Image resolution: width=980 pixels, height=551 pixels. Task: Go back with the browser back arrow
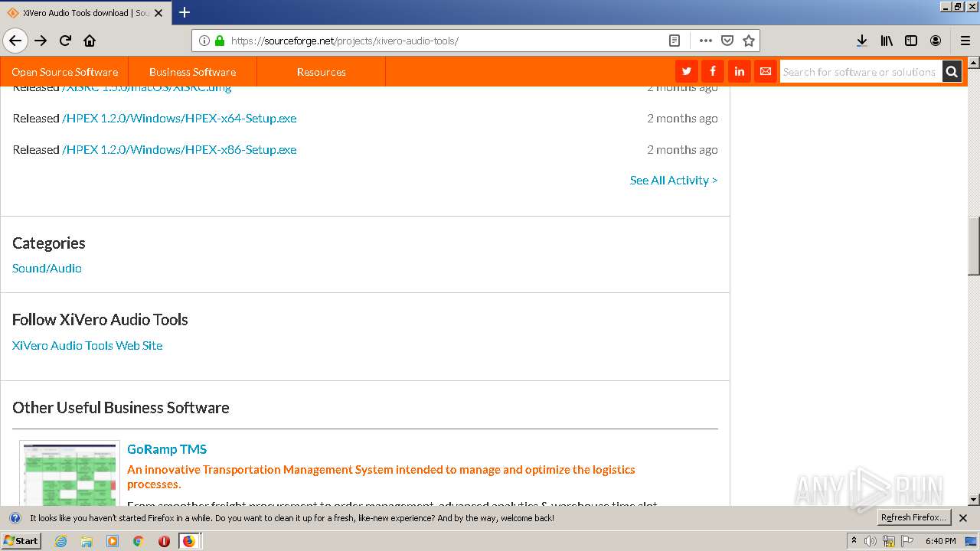pos(15,41)
